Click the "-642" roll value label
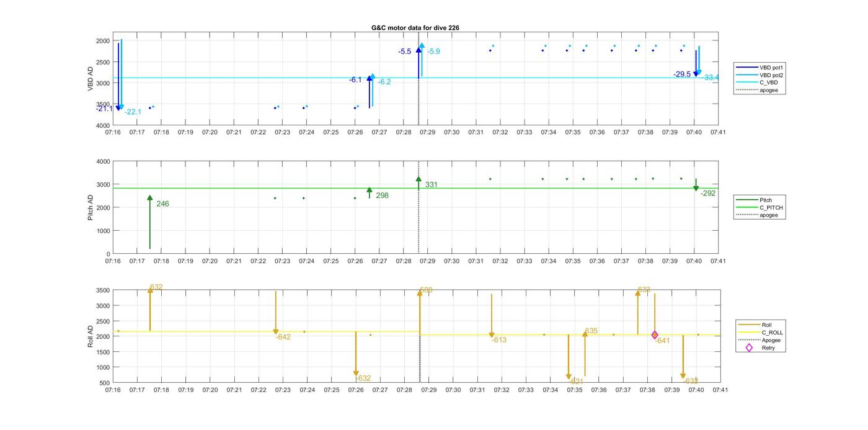This screenshot has height=430, width=868. coord(283,337)
